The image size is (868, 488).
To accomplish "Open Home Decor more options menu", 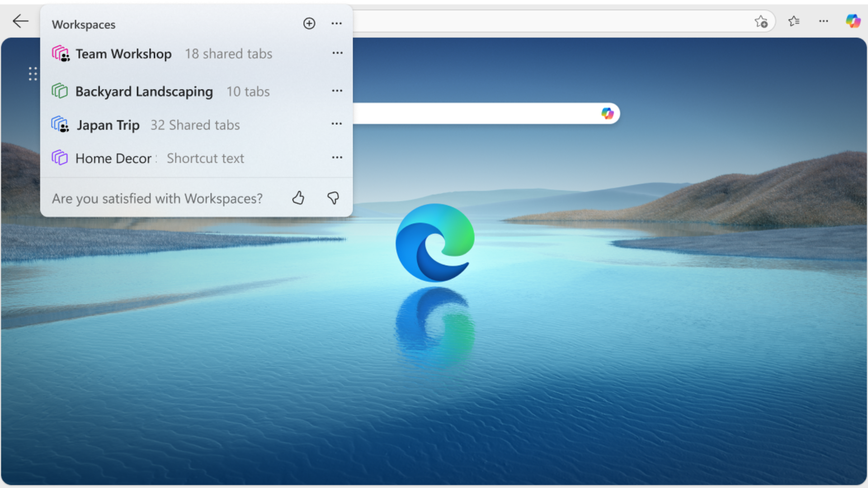I will tap(337, 158).
